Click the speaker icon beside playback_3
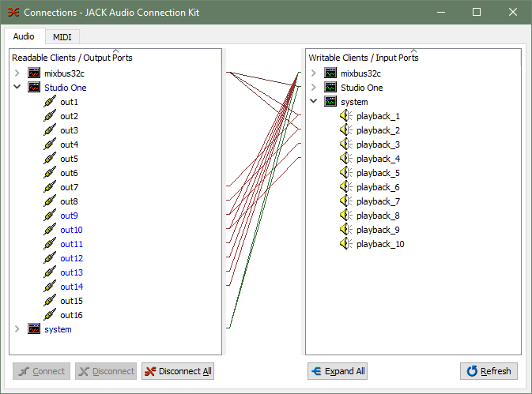The height and width of the screenshot is (394, 532). pos(346,144)
